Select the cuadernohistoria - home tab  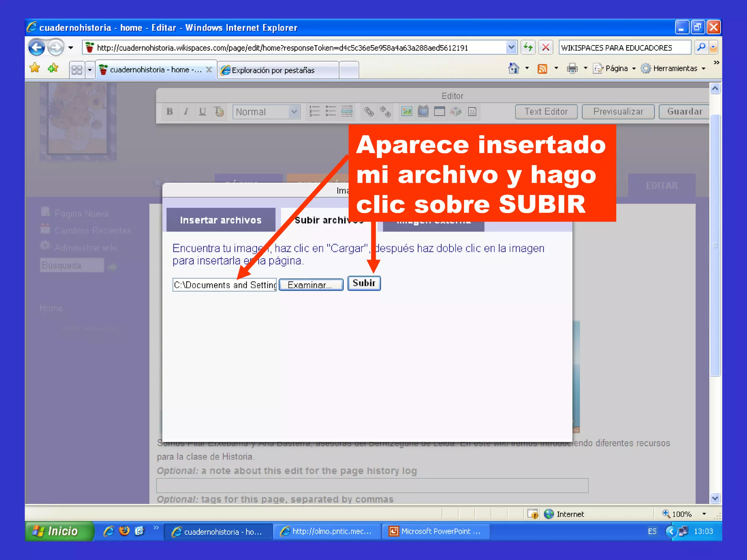point(151,70)
